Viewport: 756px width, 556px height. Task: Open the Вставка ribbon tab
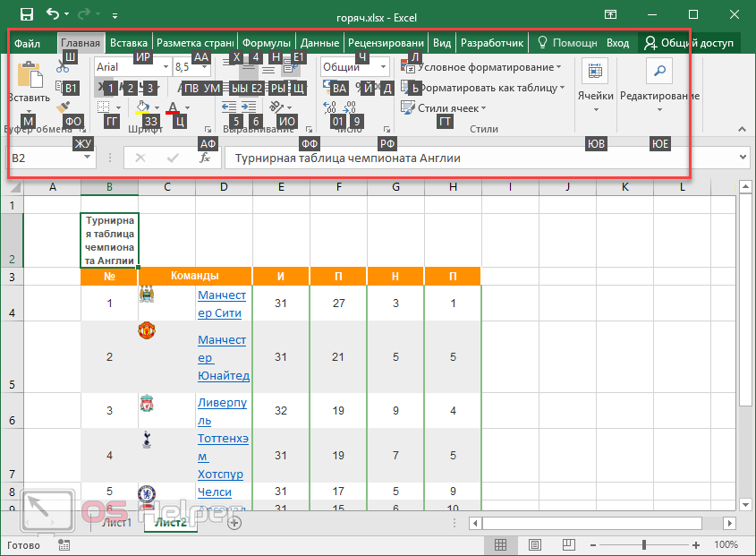click(129, 42)
